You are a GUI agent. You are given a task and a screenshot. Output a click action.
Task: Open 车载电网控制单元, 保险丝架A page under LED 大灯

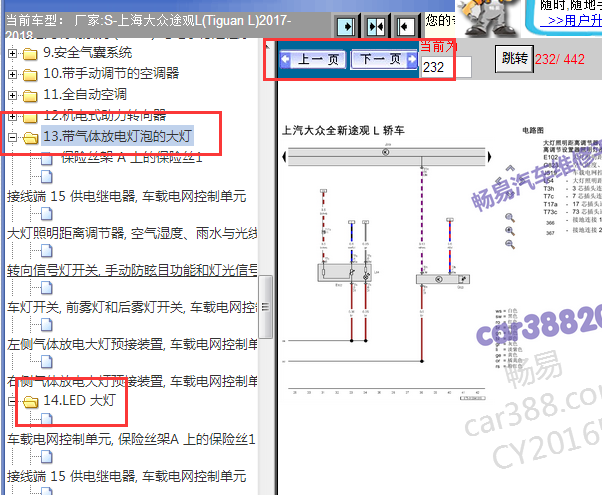pyautogui.click(x=131, y=439)
